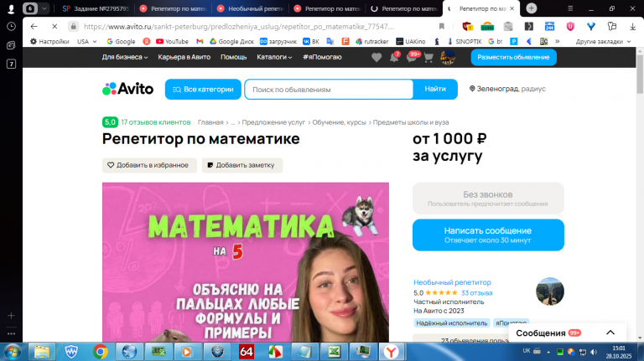
Task: Expand the USA bookmarks folder
Action: (x=86, y=41)
